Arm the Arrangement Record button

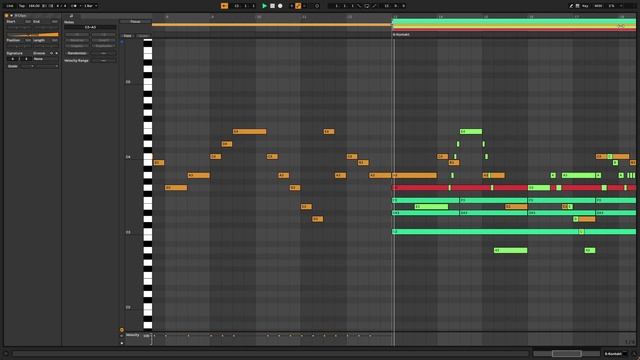click(280, 6)
